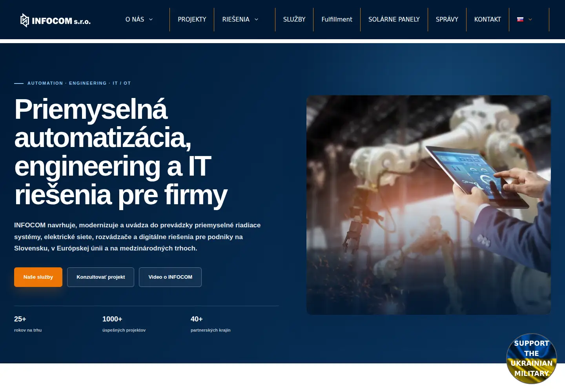Go to the PROJEKTY page
This screenshot has width=565, height=392.
[x=192, y=19]
